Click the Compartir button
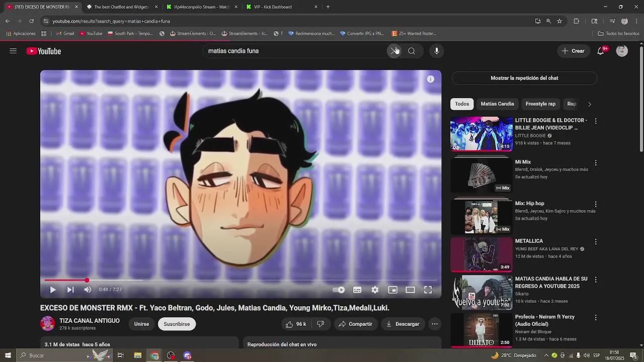 point(355,324)
